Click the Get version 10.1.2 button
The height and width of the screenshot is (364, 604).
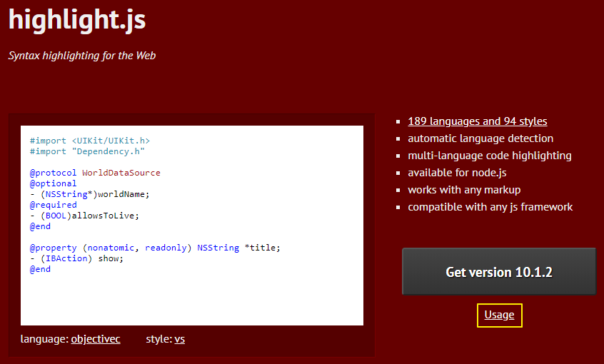pyautogui.click(x=499, y=271)
